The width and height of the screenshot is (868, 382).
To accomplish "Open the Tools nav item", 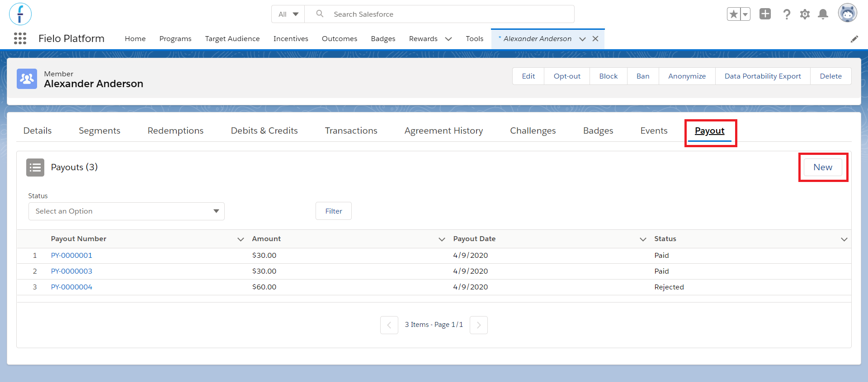I will coord(475,39).
